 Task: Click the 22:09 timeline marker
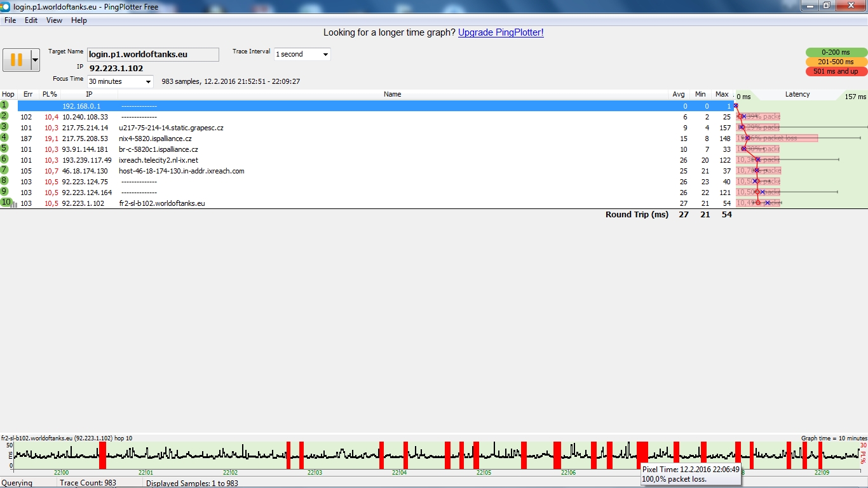point(822,473)
